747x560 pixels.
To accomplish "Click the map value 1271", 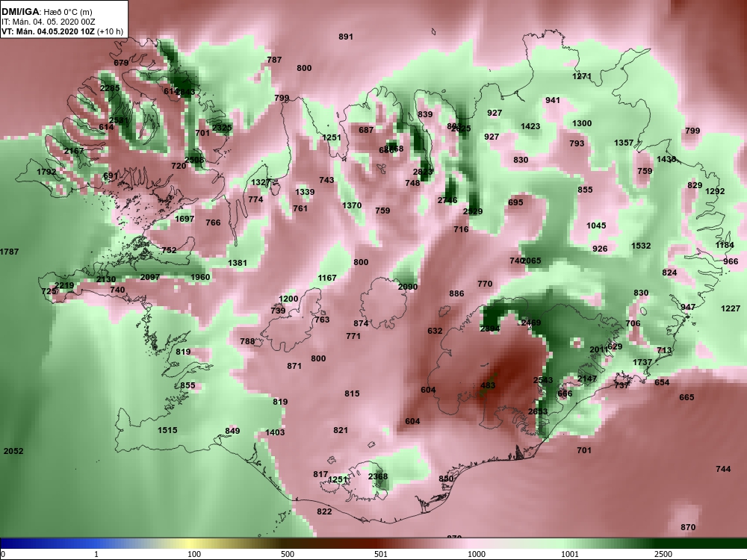I will 582,76.
